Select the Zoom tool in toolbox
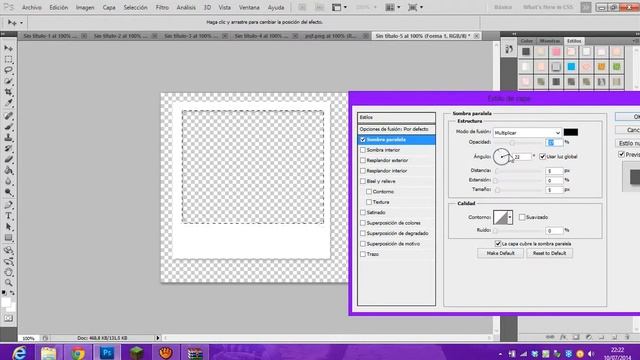 pyautogui.click(x=8, y=282)
